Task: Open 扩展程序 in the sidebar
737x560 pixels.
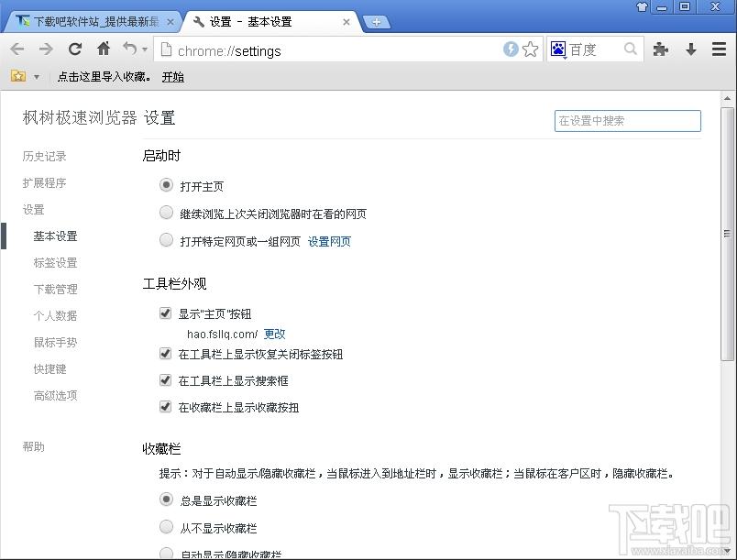Action: coord(44,182)
